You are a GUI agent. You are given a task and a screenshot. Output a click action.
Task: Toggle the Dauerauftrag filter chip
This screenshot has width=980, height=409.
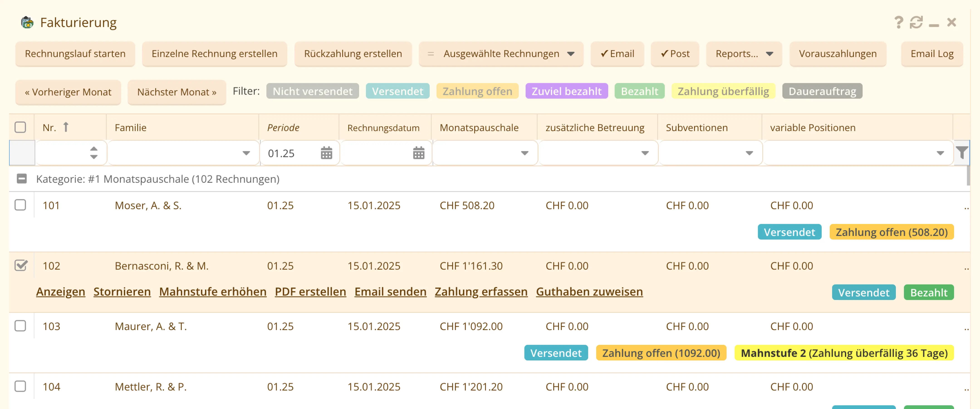822,91
